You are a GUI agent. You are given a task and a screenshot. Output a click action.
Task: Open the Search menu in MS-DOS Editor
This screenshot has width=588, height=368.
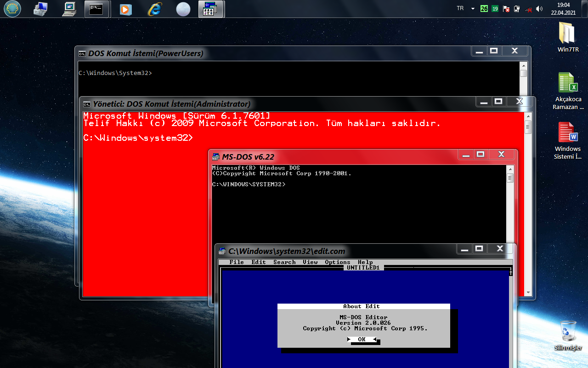click(284, 262)
